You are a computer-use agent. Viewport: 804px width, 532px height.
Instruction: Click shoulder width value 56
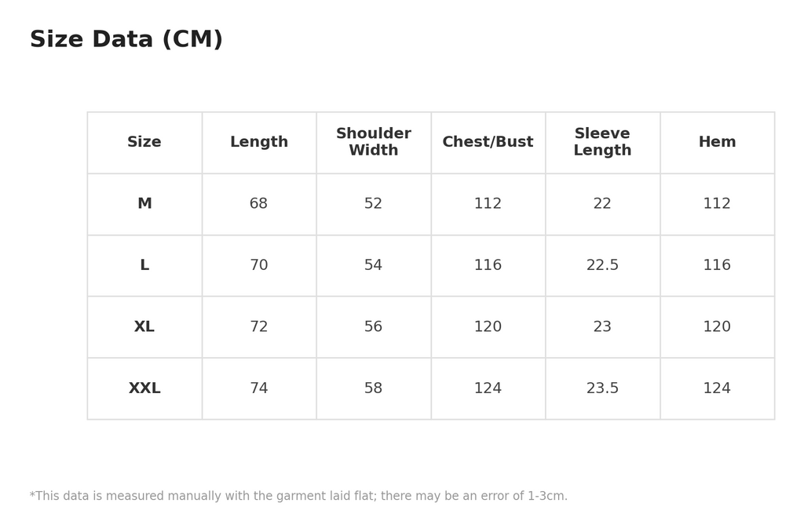(x=373, y=326)
